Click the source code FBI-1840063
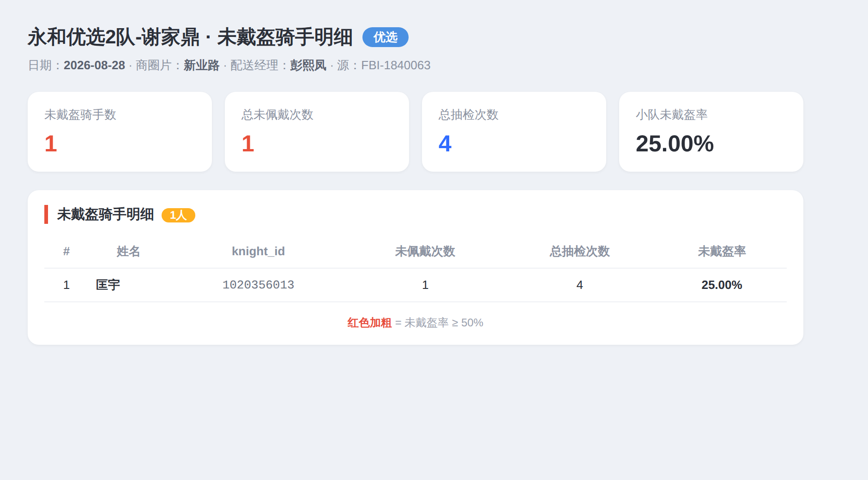The width and height of the screenshot is (868, 480). 396,65
